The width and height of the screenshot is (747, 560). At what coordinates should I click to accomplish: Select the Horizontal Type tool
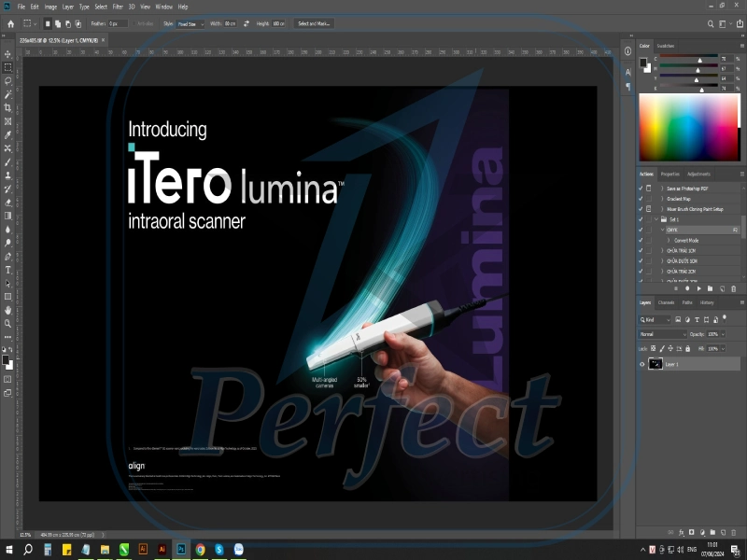[8, 270]
